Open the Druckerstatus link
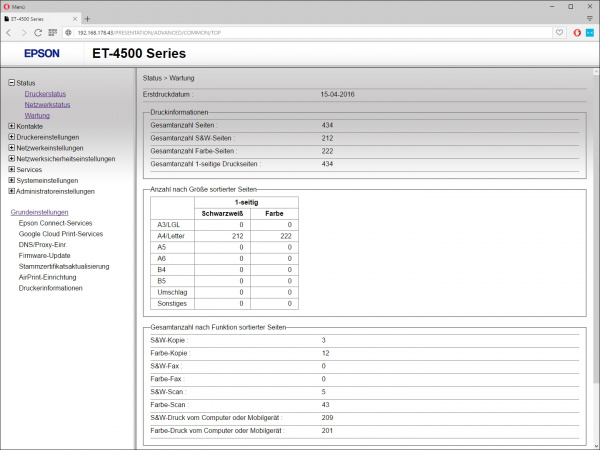This screenshot has width=600, height=450. [x=45, y=94]
